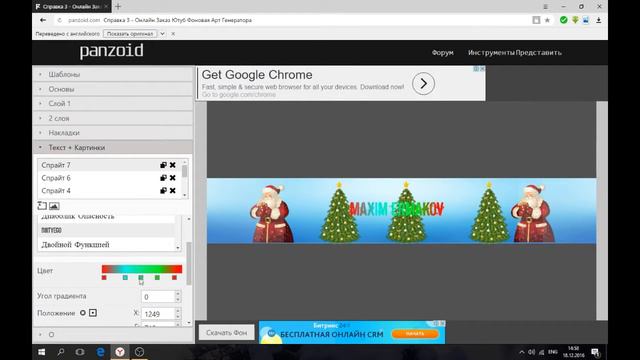The image size is (640, 360).
Task: Select the square position mode option
Action: tap(93, 313)
